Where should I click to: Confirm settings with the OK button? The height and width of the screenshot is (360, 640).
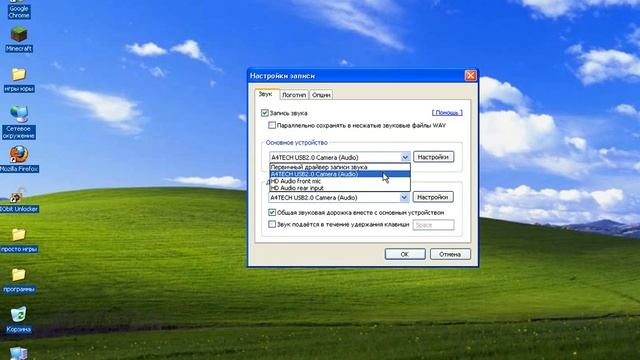405,254
